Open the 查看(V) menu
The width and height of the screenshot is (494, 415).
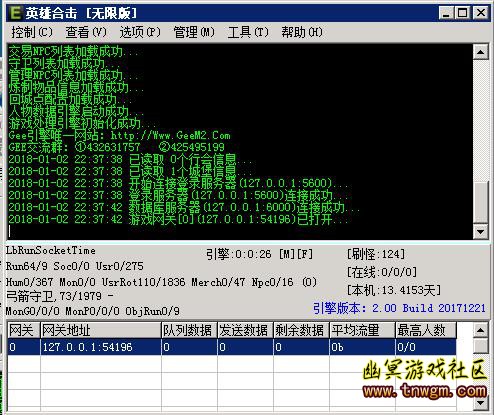click(x=86, y=32)
